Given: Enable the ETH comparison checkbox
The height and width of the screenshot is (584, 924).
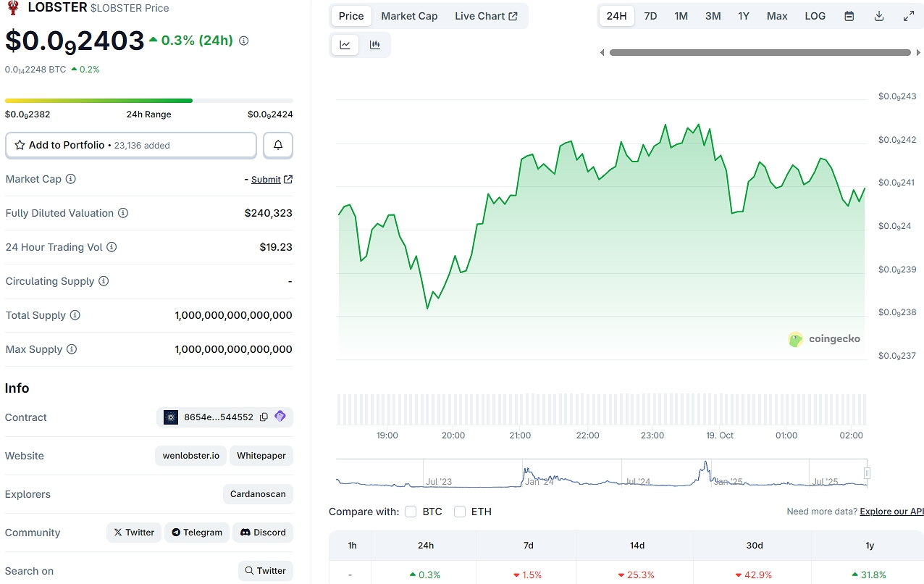Looking at the screenshot, I should pyautogui.click(x=460, y=511).
